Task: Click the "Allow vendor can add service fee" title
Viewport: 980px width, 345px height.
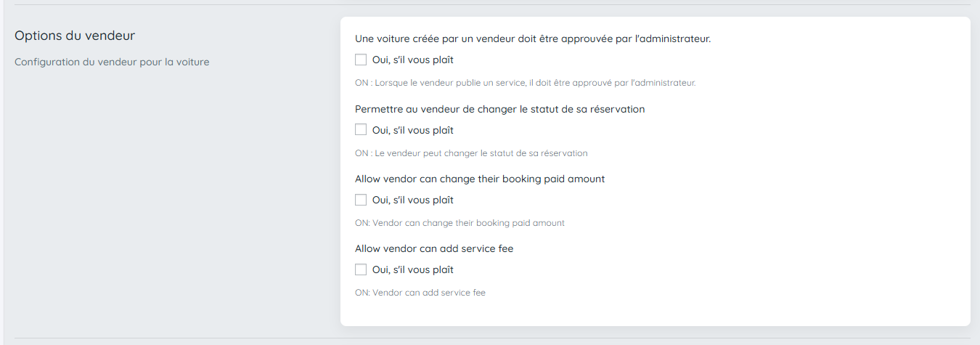Action: tap(434, 248)
